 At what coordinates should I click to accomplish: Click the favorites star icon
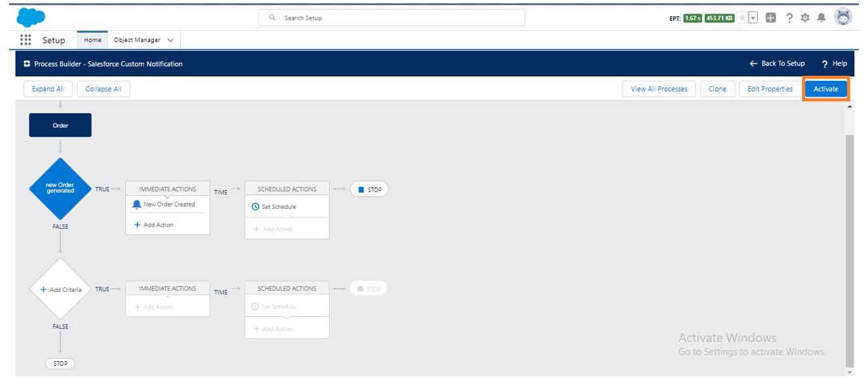point(741,18)
